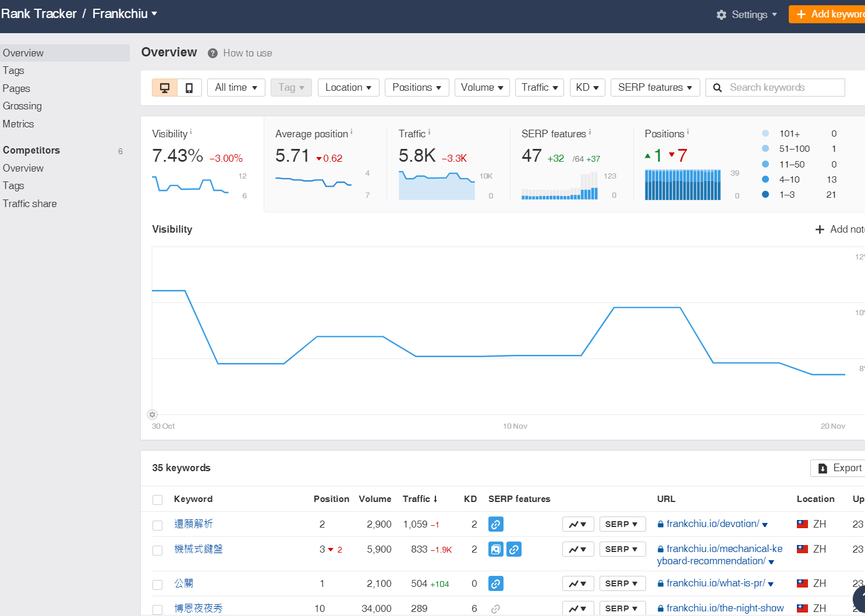This screenshot has width=865, height=616.
Task: Expand the SERP features filter
Action: pyautogui.click(x=655, y=88)
